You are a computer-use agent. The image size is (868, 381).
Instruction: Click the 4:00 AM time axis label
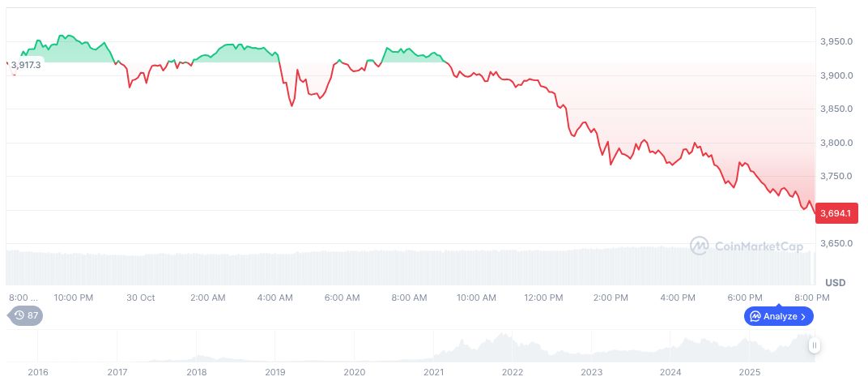[x=274, y=298]
